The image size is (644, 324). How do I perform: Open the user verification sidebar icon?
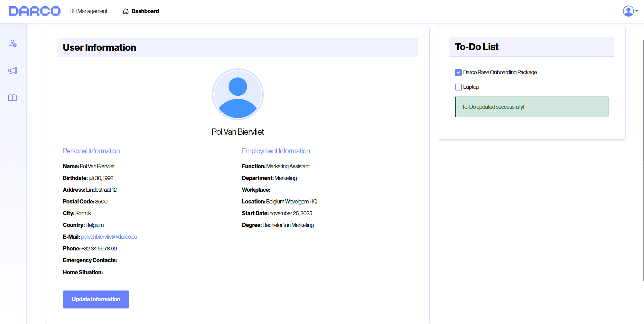point(12,44)
